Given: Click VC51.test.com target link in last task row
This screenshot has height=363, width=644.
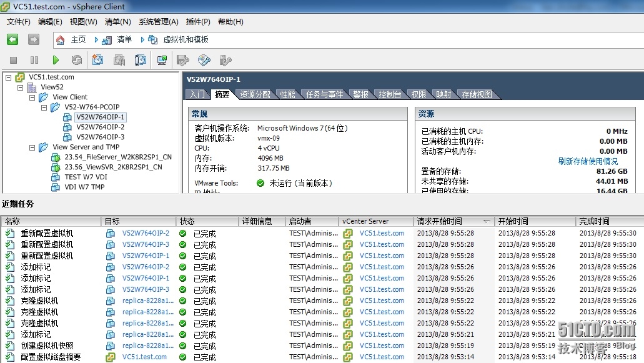Looking at the screenshot, I should (x=144, y=357).
